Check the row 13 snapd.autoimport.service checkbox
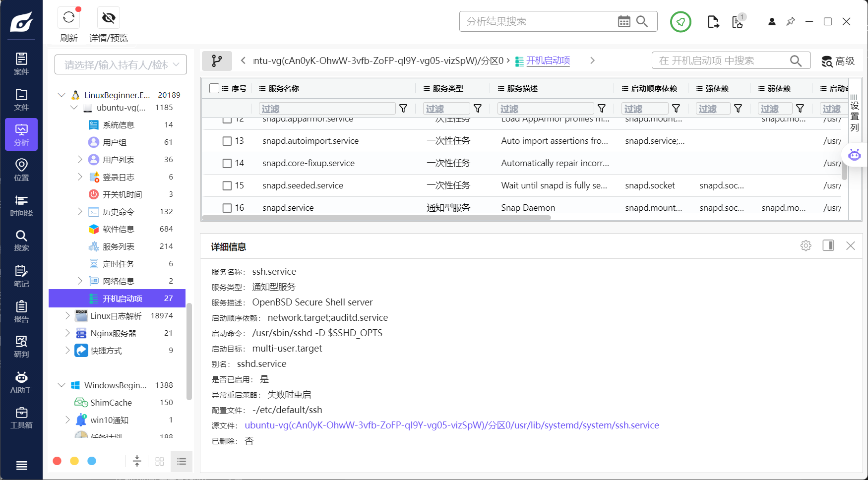This screenshot has width=868, height=480. click(227, 141)
